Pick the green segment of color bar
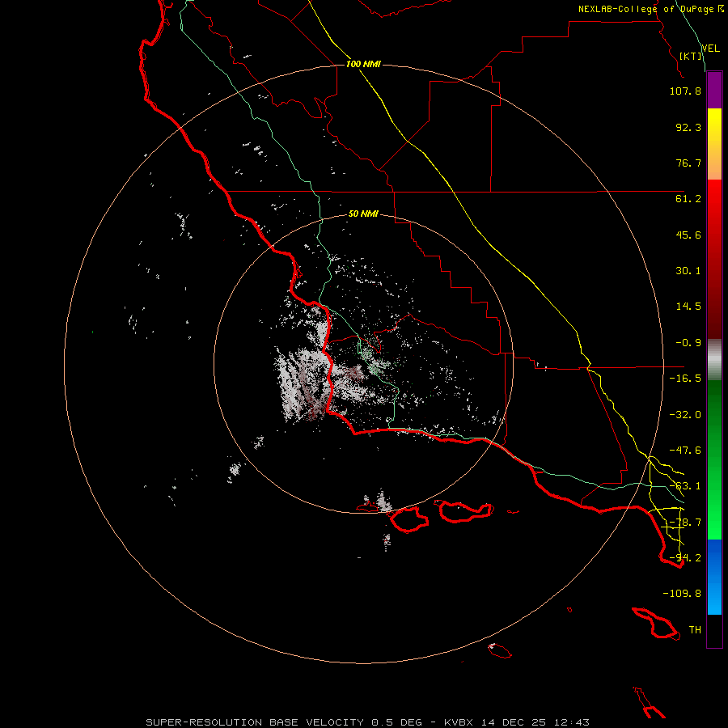The height and width of the screenshot is (728, 728). pyautogui.click(x=714, y=459)
